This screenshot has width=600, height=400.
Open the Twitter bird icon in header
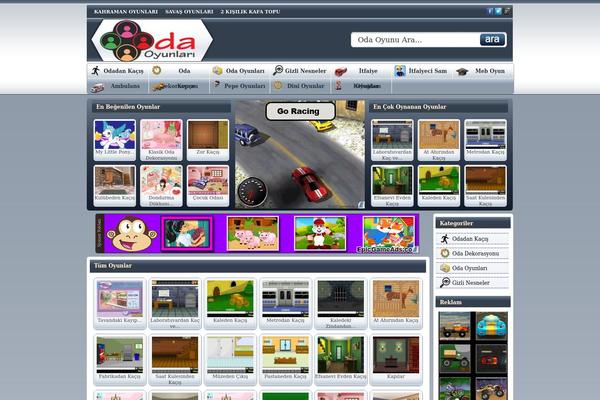point(498,11)
